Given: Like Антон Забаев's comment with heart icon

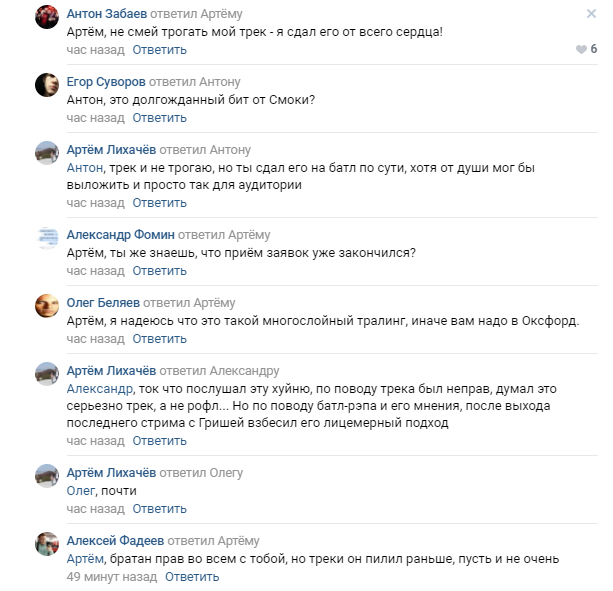Looking at the screenshot, I should [580, 49].
